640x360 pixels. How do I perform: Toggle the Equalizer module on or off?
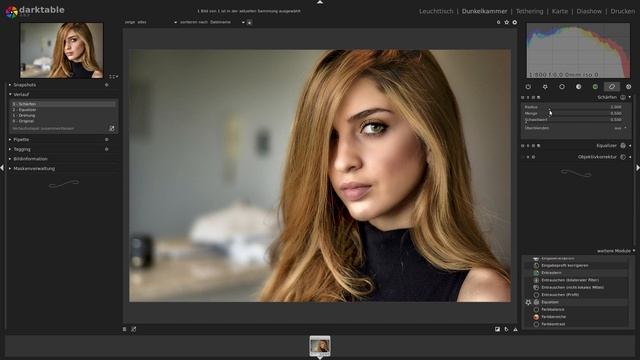pos(623,145)
